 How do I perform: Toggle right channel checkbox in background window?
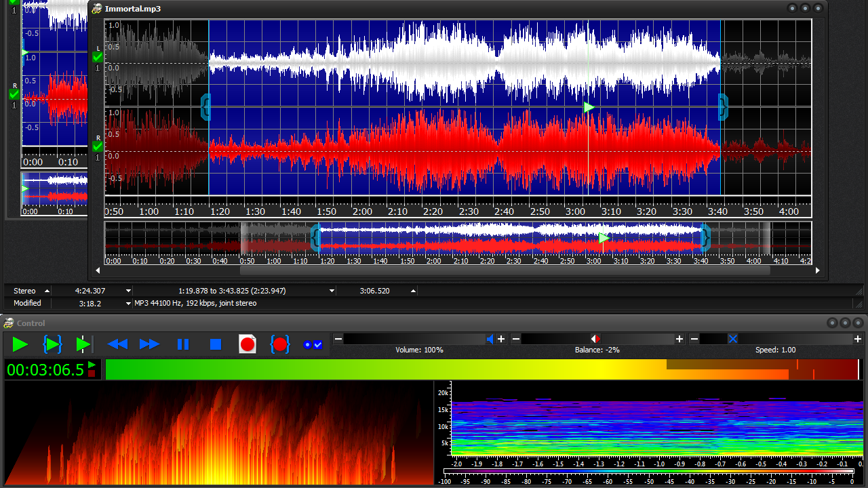(14, 95)
